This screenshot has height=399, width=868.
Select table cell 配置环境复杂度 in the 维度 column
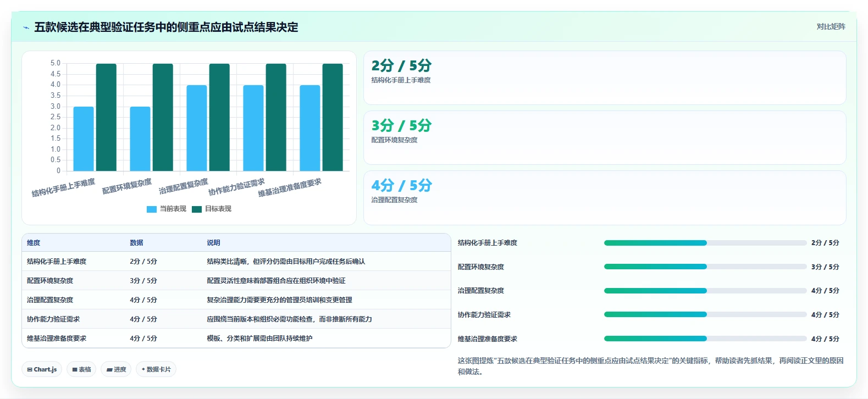[x=50, y=281]
